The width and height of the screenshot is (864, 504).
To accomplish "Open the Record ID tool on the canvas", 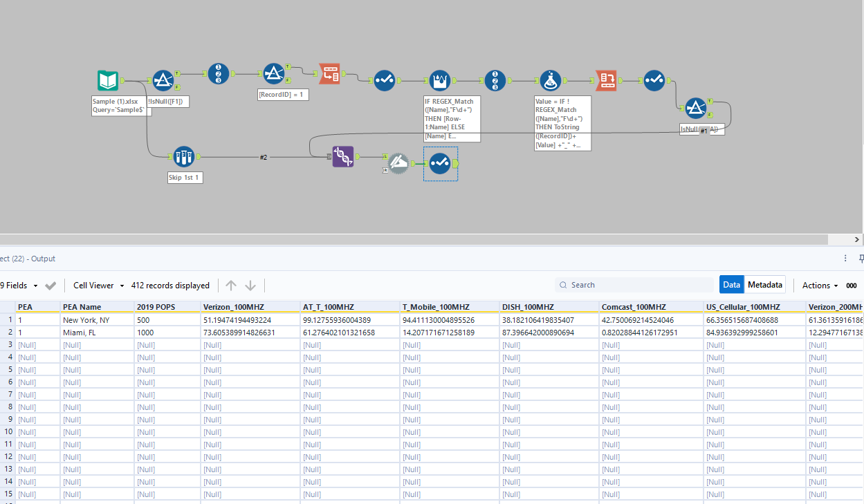I will point(219,73).
